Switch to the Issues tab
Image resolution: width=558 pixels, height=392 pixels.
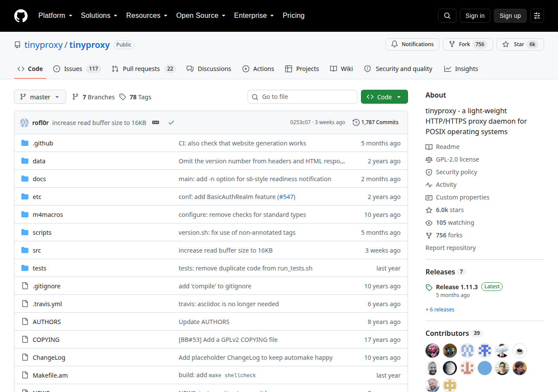pyautogui.click(x=77, y=69)
